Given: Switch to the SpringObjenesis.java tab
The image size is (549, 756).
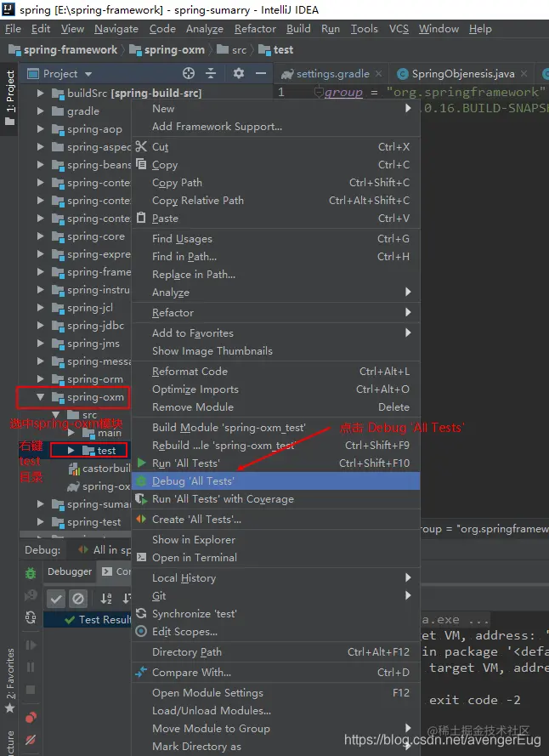Looking at the screenshot, I should click(x=461, y=74).
